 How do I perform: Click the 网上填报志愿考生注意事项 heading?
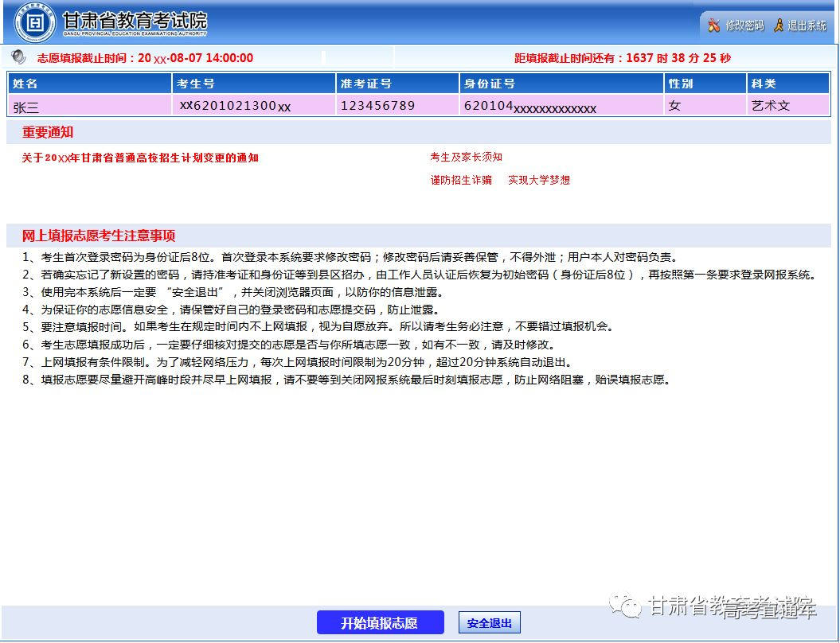pyautogui.click(x=99, y=236)
